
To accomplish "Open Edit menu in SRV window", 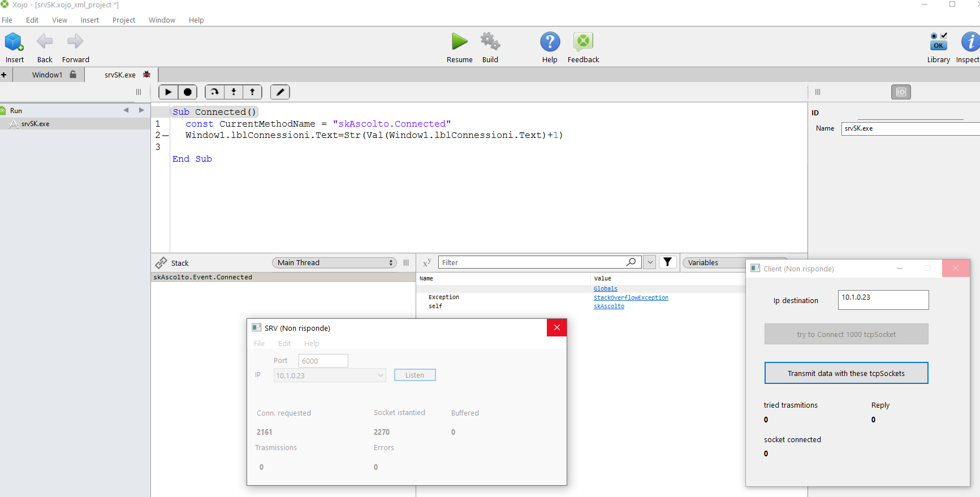I will pyautogui.click(x=284, y=343).
